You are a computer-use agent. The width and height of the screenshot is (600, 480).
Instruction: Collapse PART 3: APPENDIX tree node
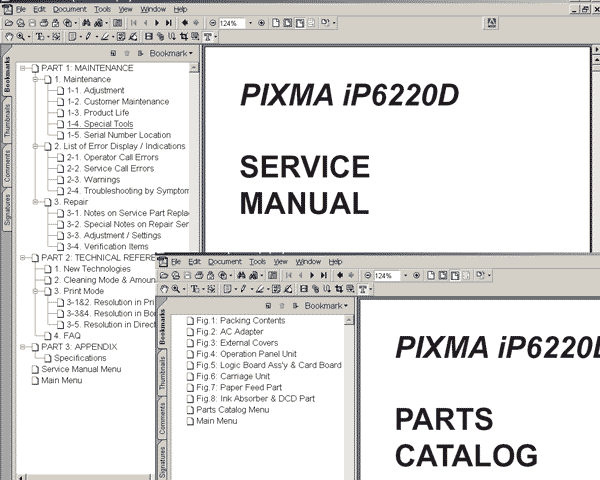[x=23, y=347]
